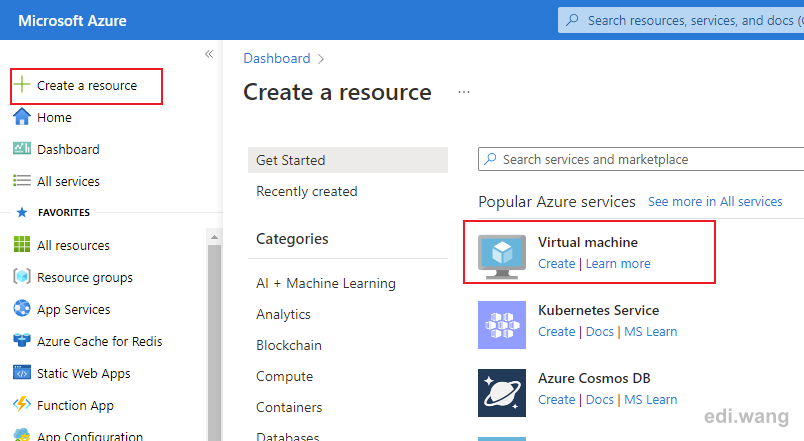
Task: Click the All services list icon
Action: click(22, 181)
